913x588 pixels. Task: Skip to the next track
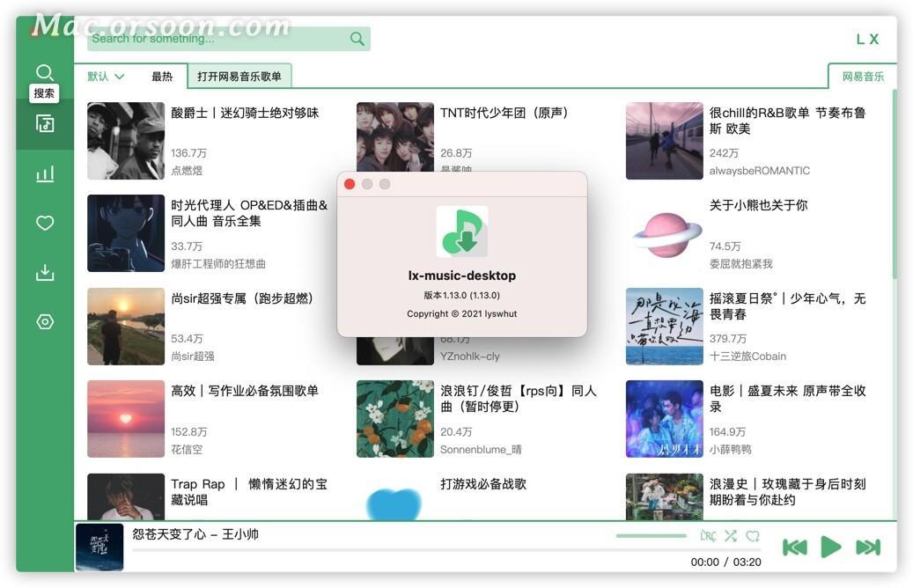pyautogui.click(x=867, y=548)
